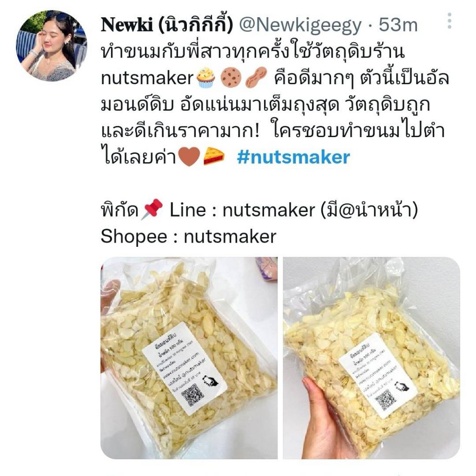This screenshot has height=476, width=476.
Task: Open the @Newkigeegy handle link
Action: pyautogui.click(x=300, y=25)
